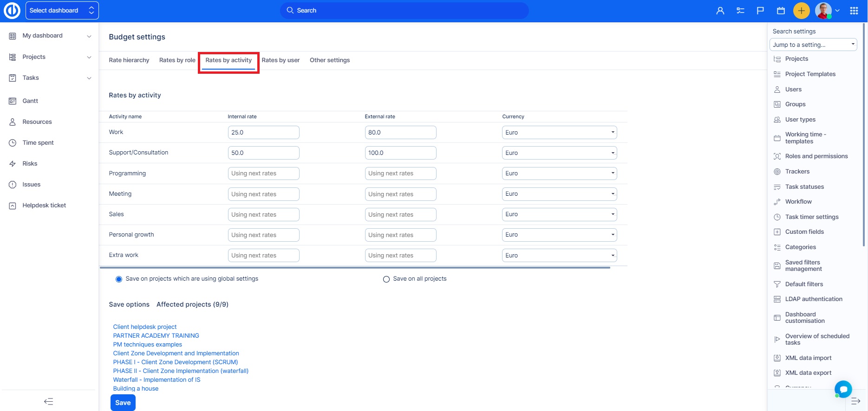Viewport: 868px width, 411px height.
Task: Open the calendar icon in top bar
Action: 781,11
